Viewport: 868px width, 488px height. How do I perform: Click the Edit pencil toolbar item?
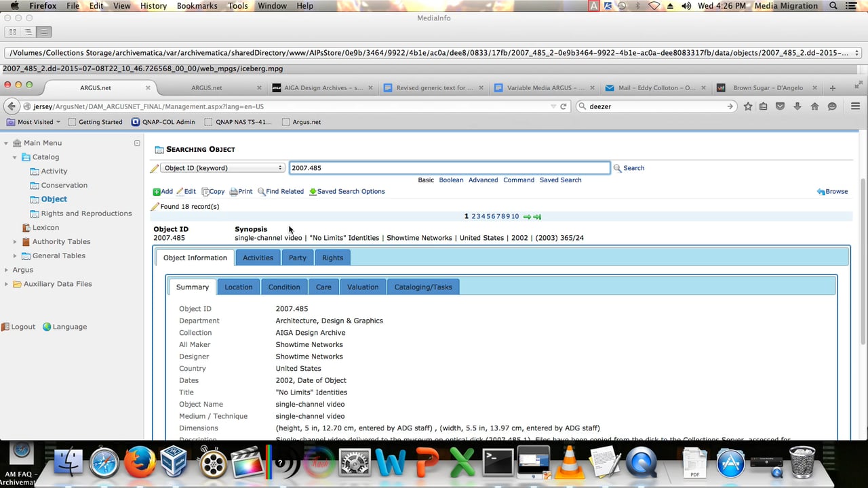tap(186, 192)
